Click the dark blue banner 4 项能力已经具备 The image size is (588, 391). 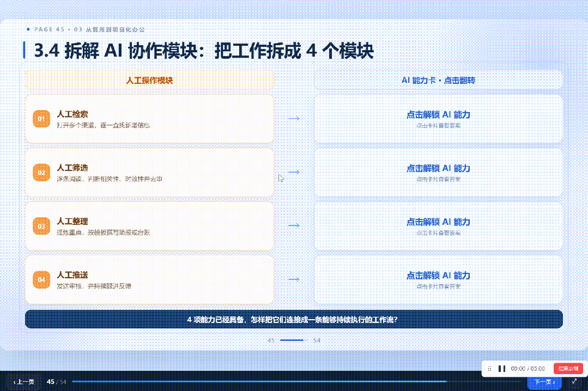point(294,320)
